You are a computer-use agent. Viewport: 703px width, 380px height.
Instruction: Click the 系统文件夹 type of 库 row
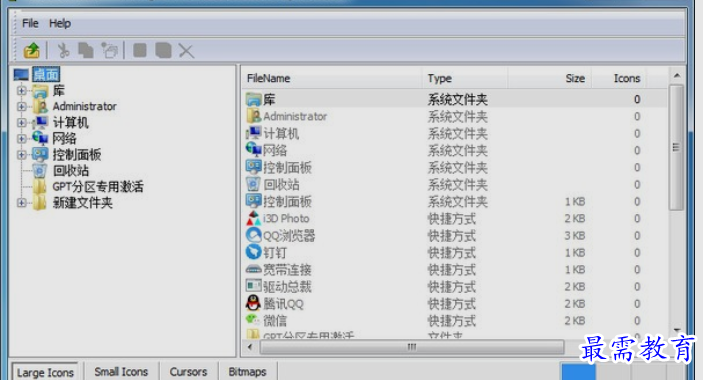point(457,99)
